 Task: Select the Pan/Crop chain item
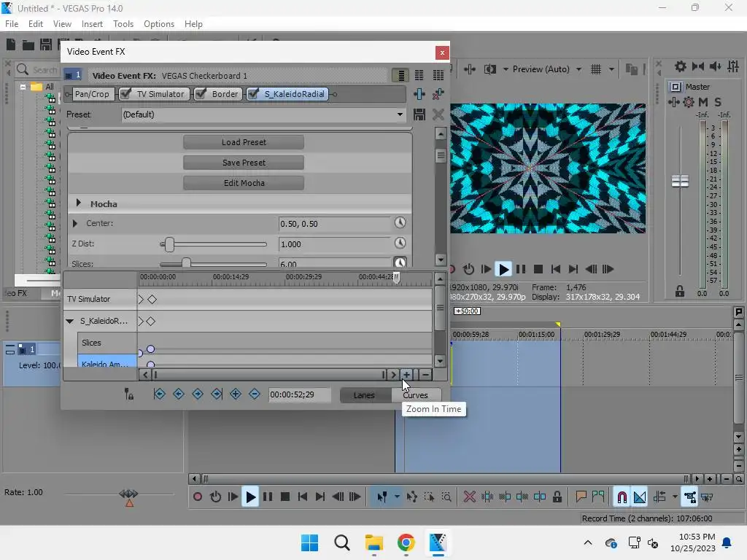92,94
